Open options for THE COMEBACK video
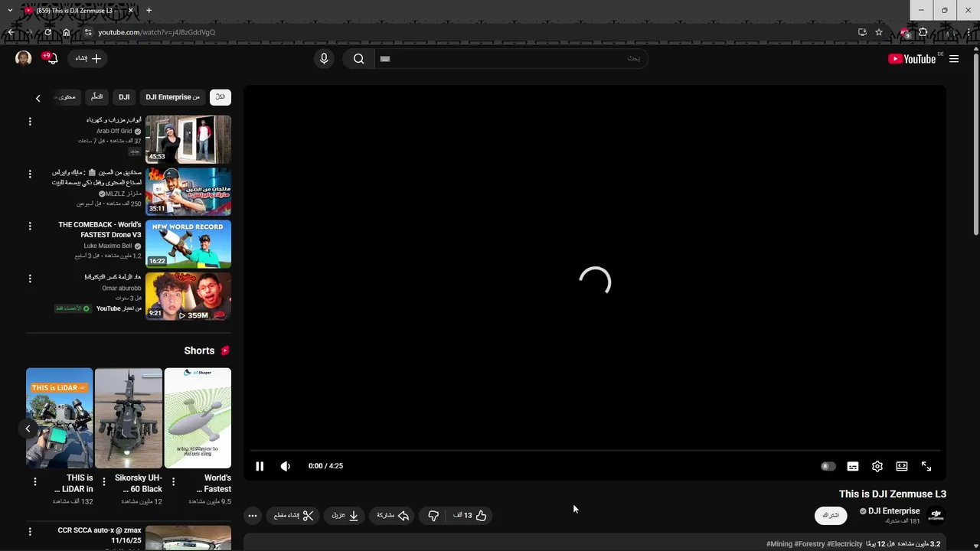 30,226
